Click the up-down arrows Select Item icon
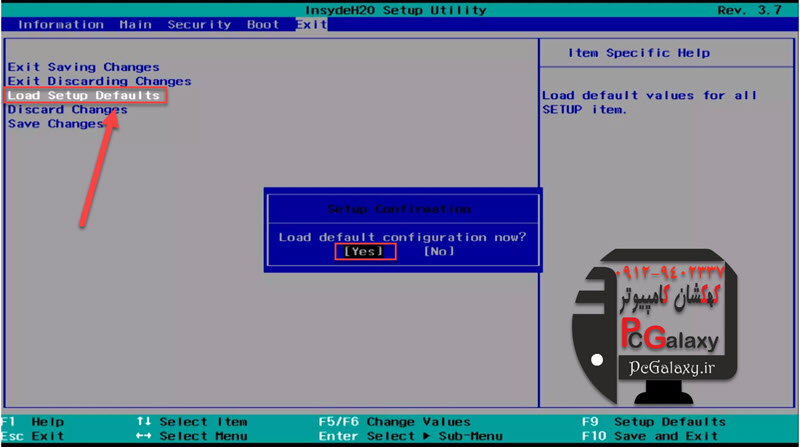The image size is (800, 447). point(144,422)
